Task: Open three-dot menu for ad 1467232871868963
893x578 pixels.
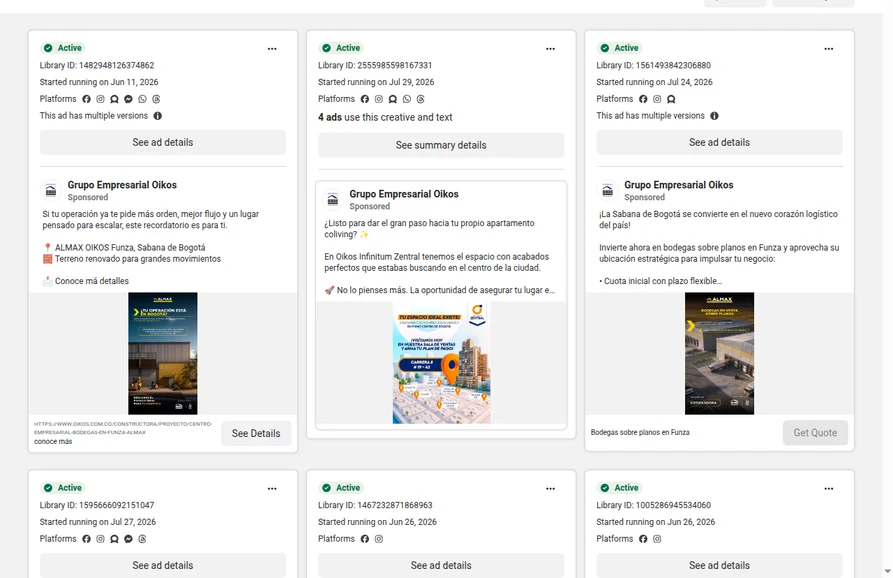Action: click(x=550, y=489)
